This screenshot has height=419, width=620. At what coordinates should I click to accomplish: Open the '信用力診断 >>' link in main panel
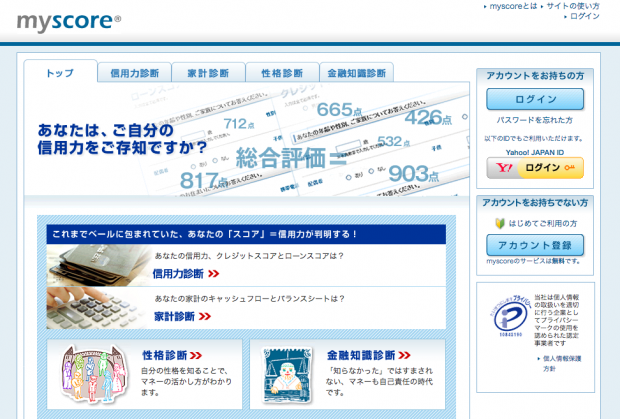pyautogui.click(x=186, y=274)
